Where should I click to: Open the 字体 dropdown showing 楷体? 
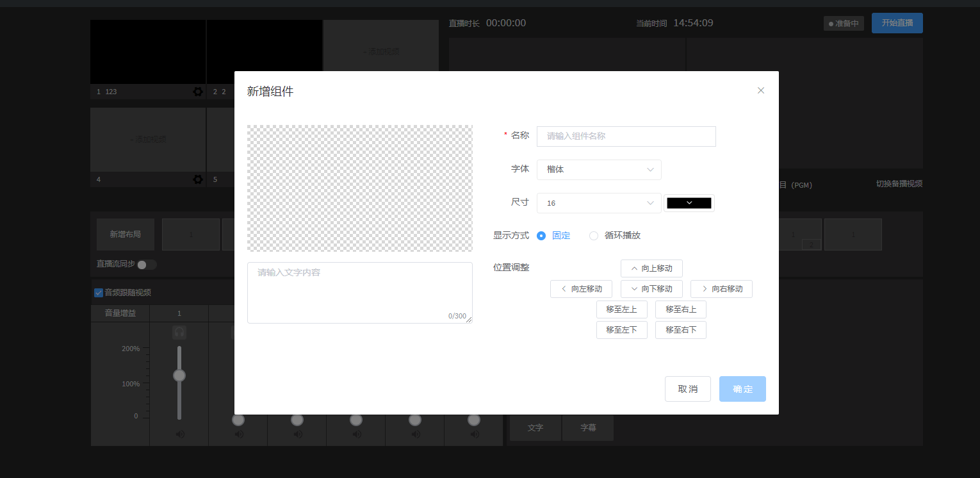point(598,170)
